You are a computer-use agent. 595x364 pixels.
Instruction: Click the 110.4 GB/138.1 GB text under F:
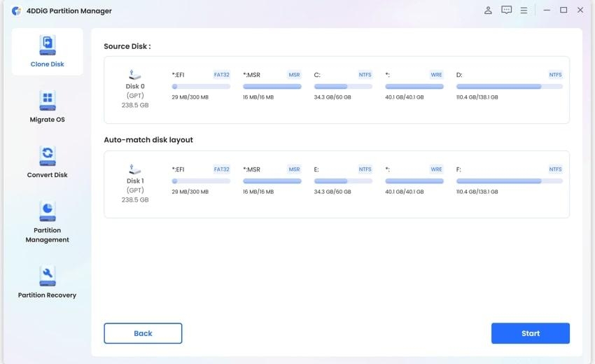click(x=477, y=192)
